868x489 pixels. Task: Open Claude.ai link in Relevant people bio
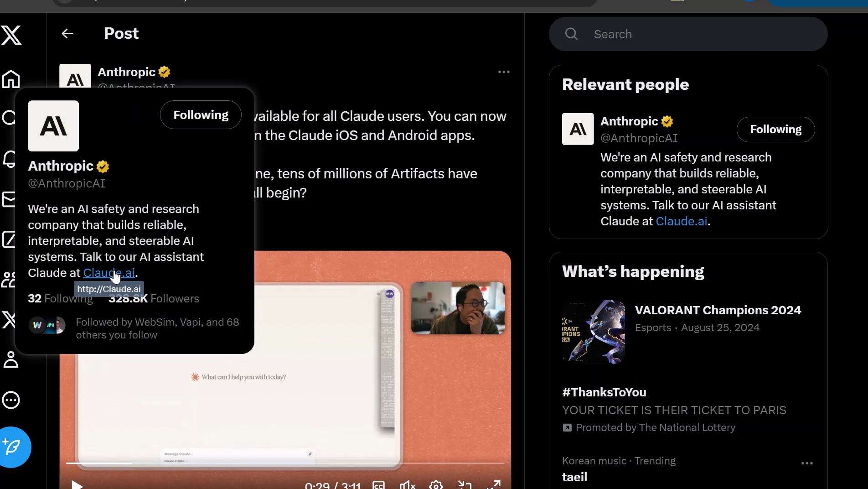(682, 221)
